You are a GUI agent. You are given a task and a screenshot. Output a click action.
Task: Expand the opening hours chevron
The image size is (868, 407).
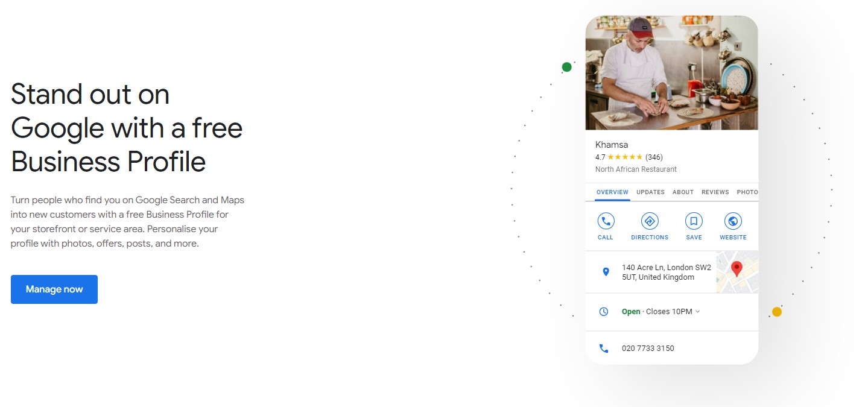698,312
